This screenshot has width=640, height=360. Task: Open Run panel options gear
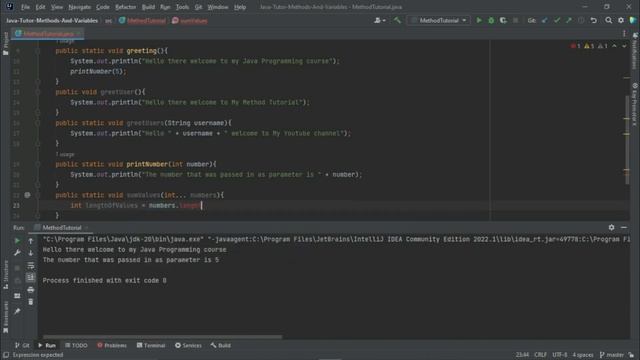(x=611, y=227)
